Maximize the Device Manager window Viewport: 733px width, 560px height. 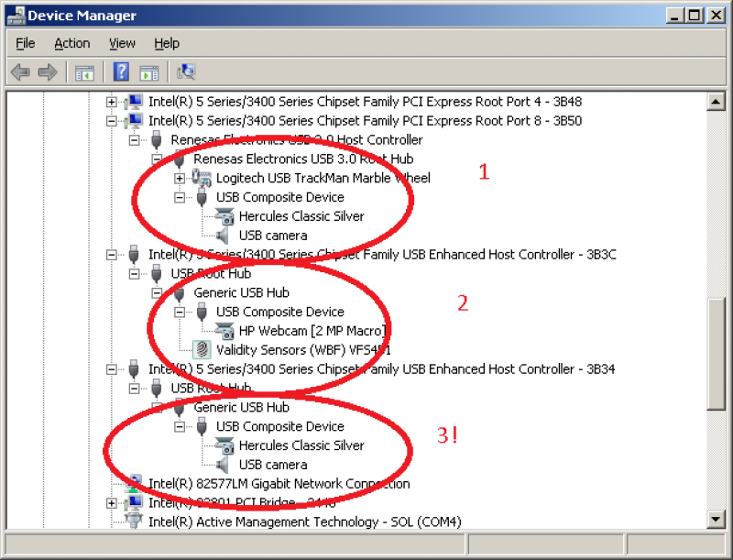695,16
